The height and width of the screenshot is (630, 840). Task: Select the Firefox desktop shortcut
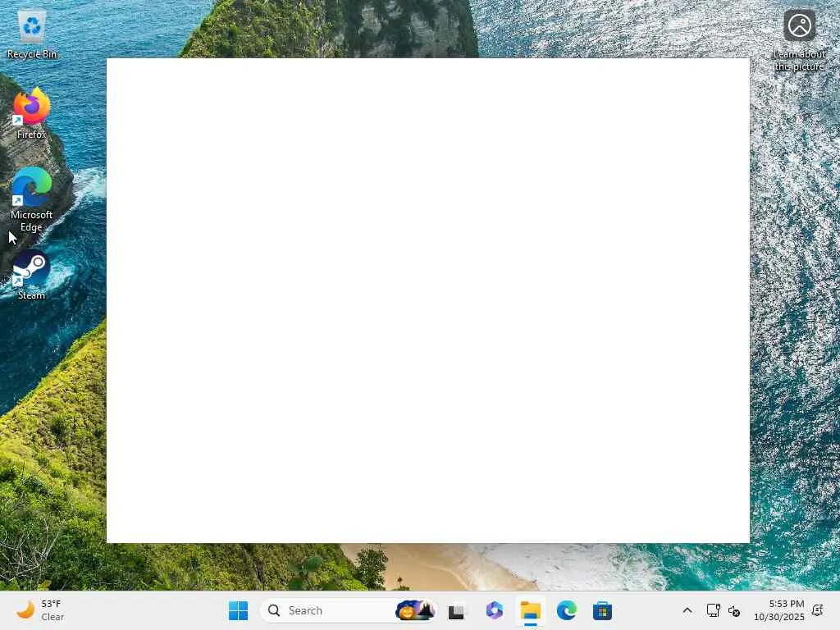click(32, 114)
